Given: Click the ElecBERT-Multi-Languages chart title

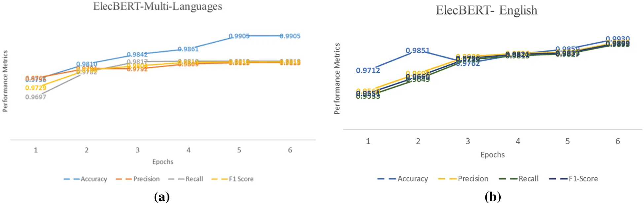Looking at the screenshot, I should coord(158,6).
